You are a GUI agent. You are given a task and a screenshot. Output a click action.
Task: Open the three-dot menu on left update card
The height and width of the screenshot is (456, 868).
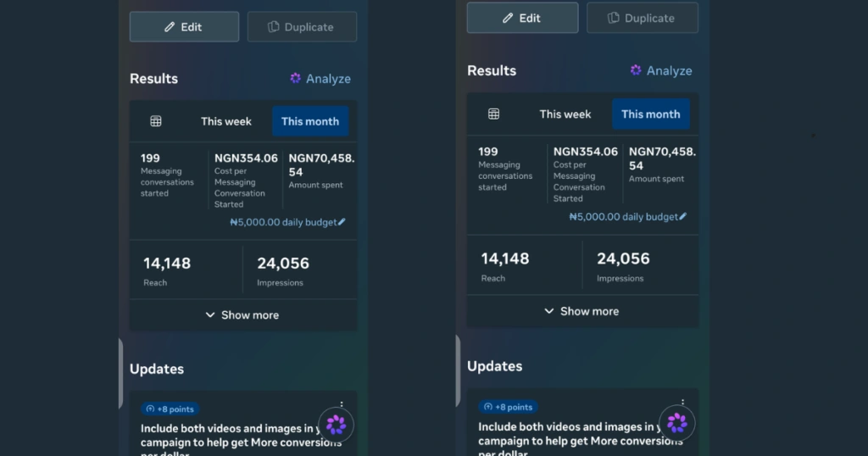(342, 404)
